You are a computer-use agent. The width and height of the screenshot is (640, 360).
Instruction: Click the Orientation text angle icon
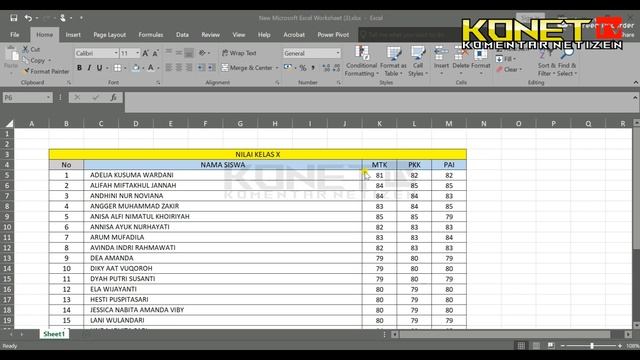(202, 53)
